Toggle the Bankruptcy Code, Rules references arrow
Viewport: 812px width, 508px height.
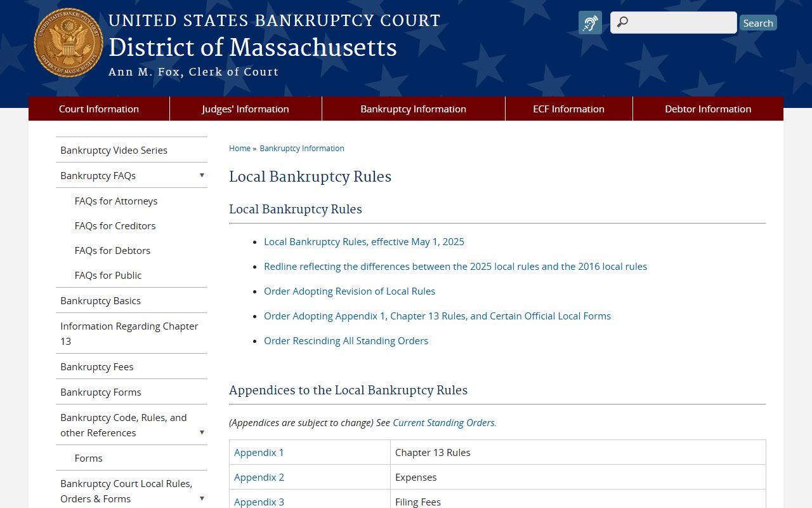[202, 432]
